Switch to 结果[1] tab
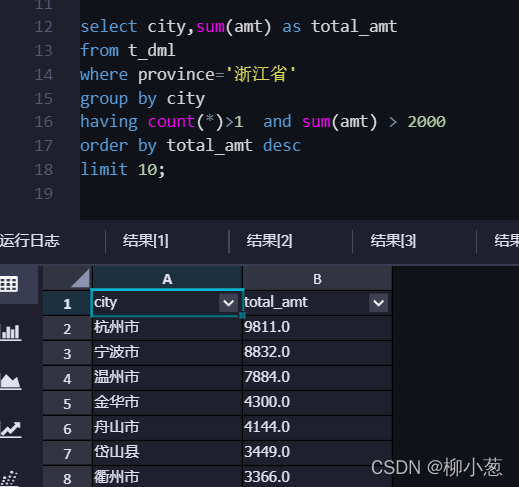Image resolution: width=519 pixels, height=487 pixels. pos(146,241)
